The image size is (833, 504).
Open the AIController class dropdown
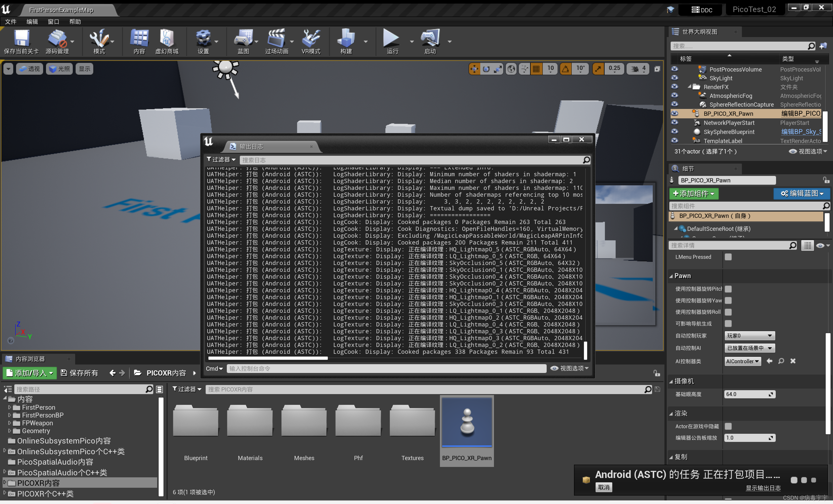pyautogui.click(x=743, y=361)
